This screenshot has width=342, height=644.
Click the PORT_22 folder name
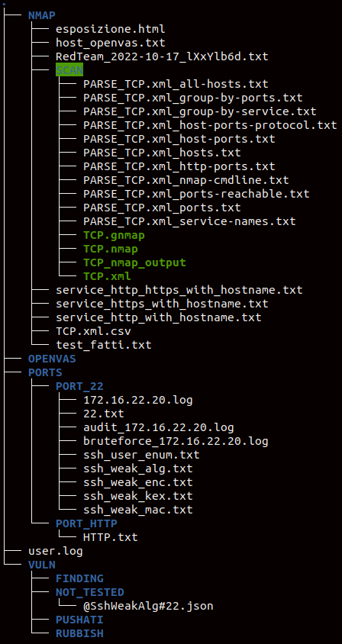(79, 387)
